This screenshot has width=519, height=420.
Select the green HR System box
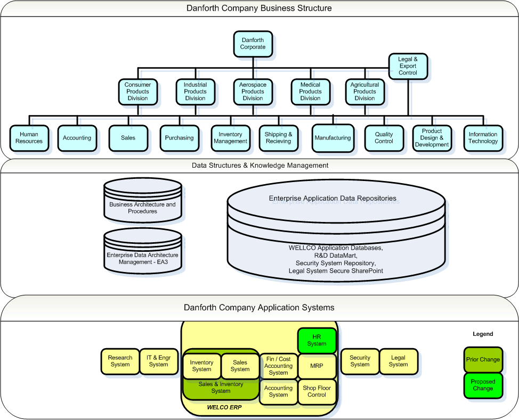(x=317, y=340)
